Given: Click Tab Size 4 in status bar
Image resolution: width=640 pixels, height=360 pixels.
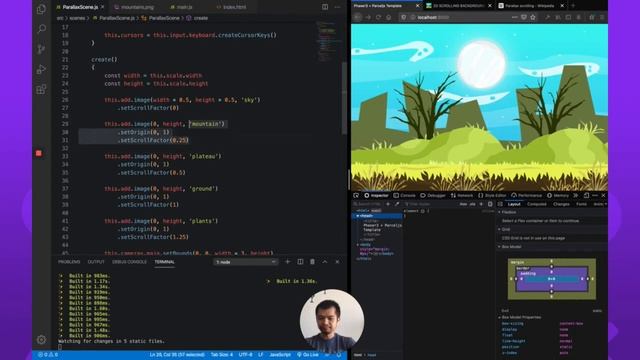Looking at the screenshot, I should click(222, 355).
